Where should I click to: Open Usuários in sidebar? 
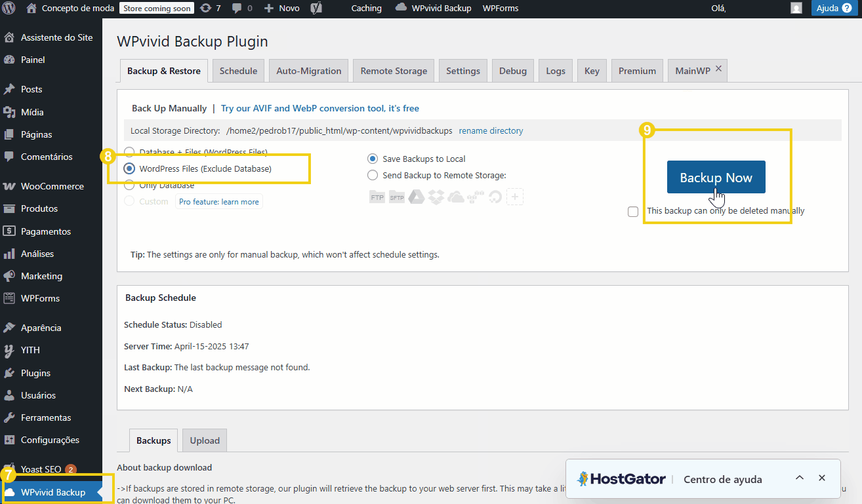51,395
